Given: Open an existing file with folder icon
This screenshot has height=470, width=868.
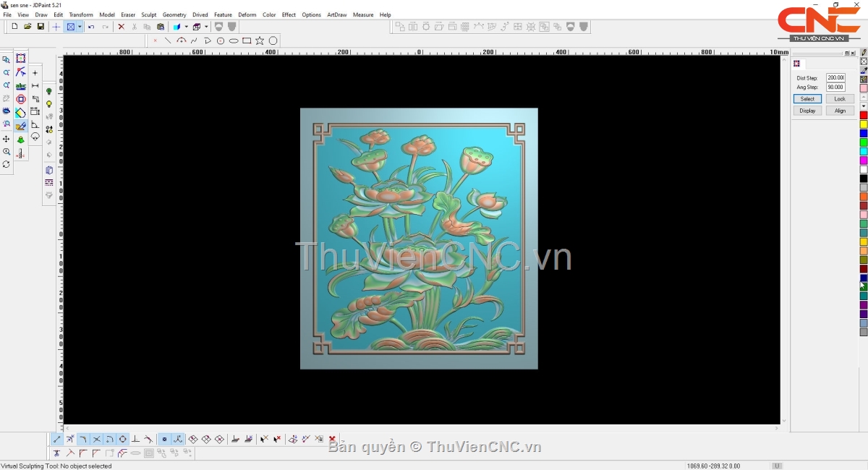Looking at the screenshot, I should coord(27,27).
